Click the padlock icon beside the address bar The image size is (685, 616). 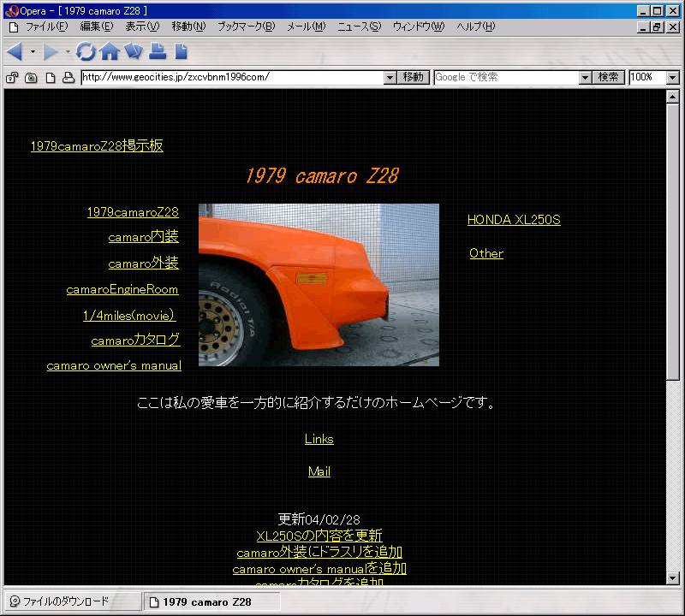[12, 78]
